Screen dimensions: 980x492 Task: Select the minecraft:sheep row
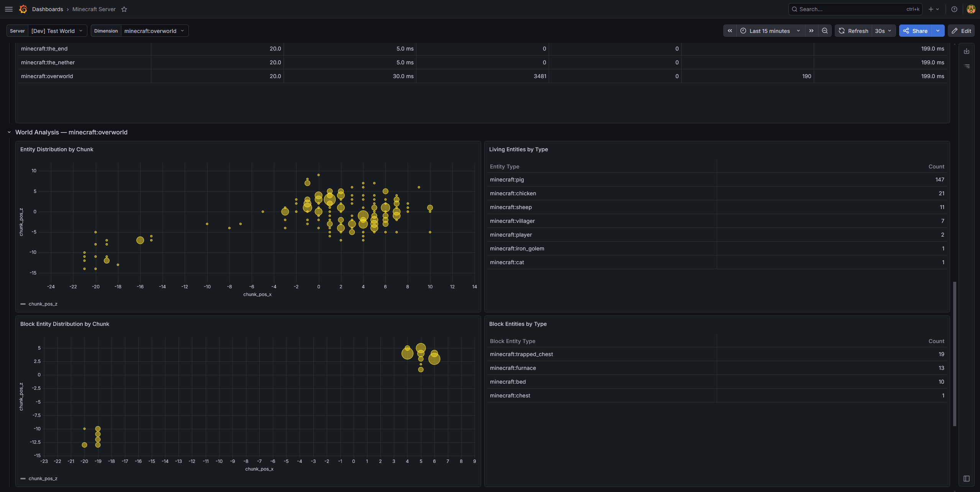(717, 207)
